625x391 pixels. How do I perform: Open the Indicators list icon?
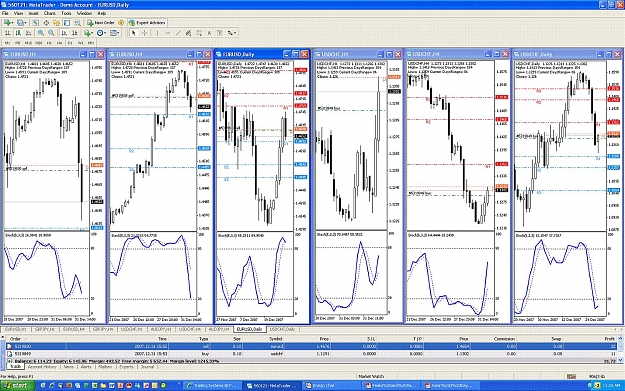(x=87, y=33)
